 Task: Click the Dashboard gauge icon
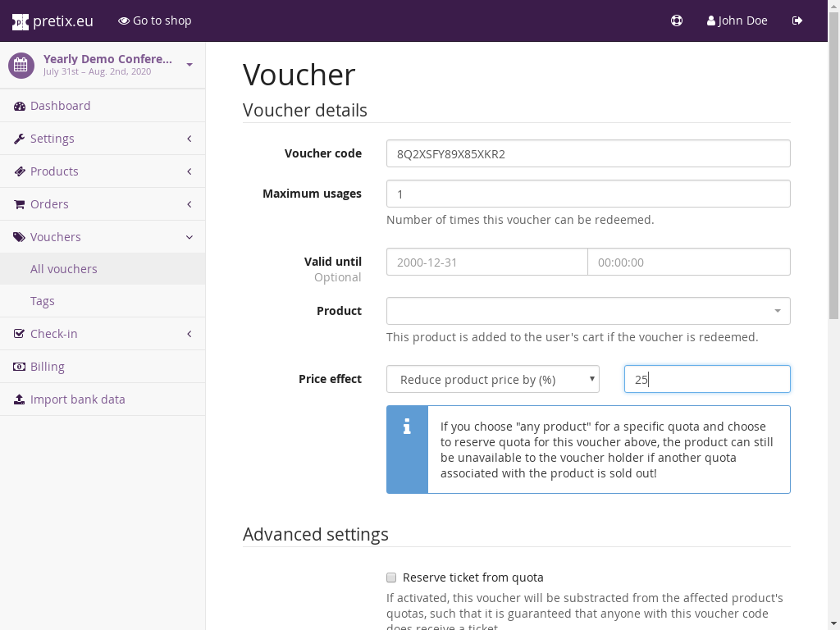[20, 106]
